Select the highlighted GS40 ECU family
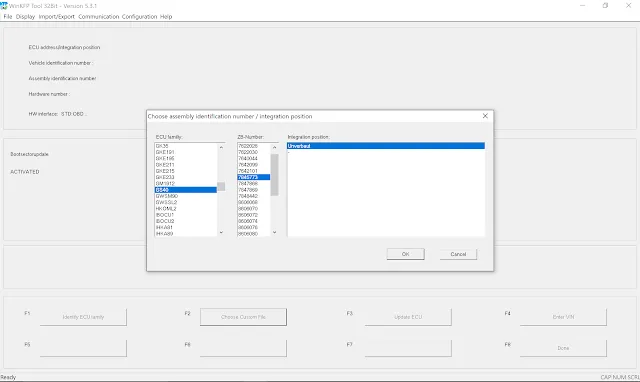The image size is (640, 382). tap(186, 190)
